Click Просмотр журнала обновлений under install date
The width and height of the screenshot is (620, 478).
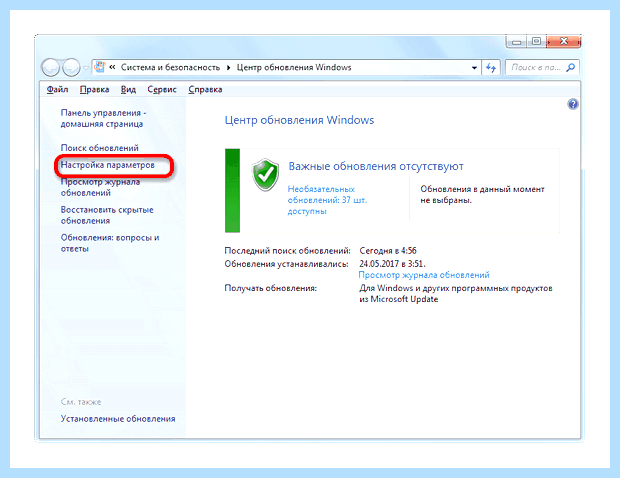point(424,275)
